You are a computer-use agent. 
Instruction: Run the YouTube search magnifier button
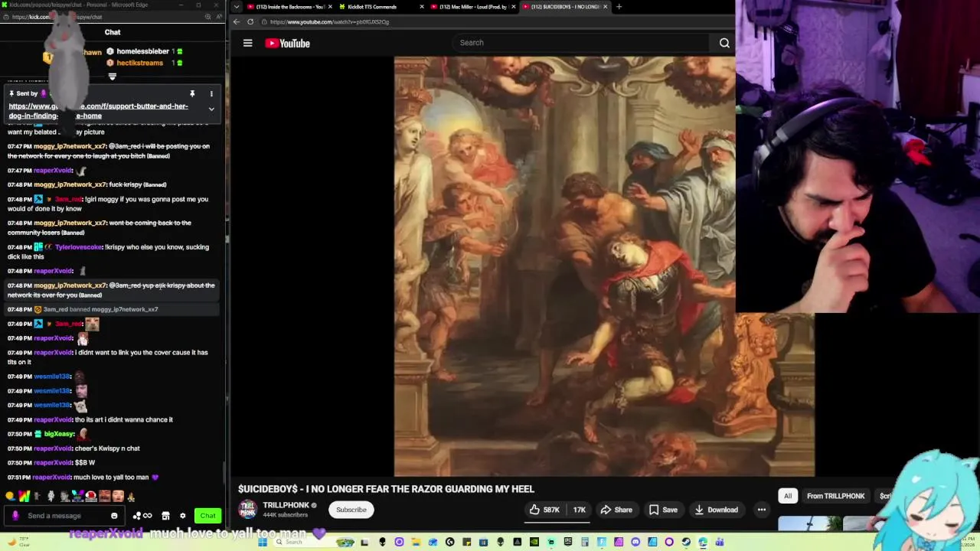point(724,43)
